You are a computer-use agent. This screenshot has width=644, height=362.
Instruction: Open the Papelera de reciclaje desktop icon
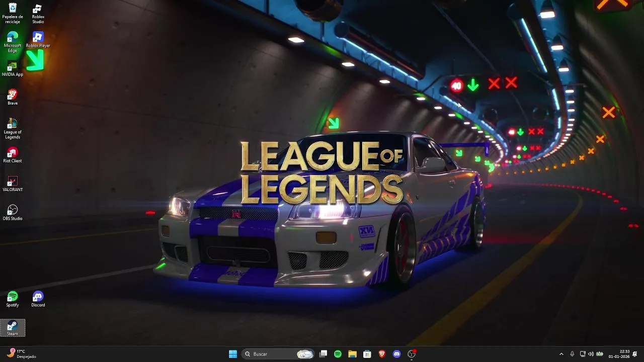point(13,13)
